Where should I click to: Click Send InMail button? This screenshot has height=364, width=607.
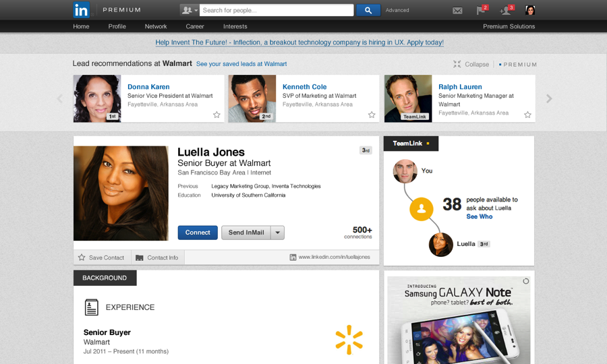click(246, 233)
